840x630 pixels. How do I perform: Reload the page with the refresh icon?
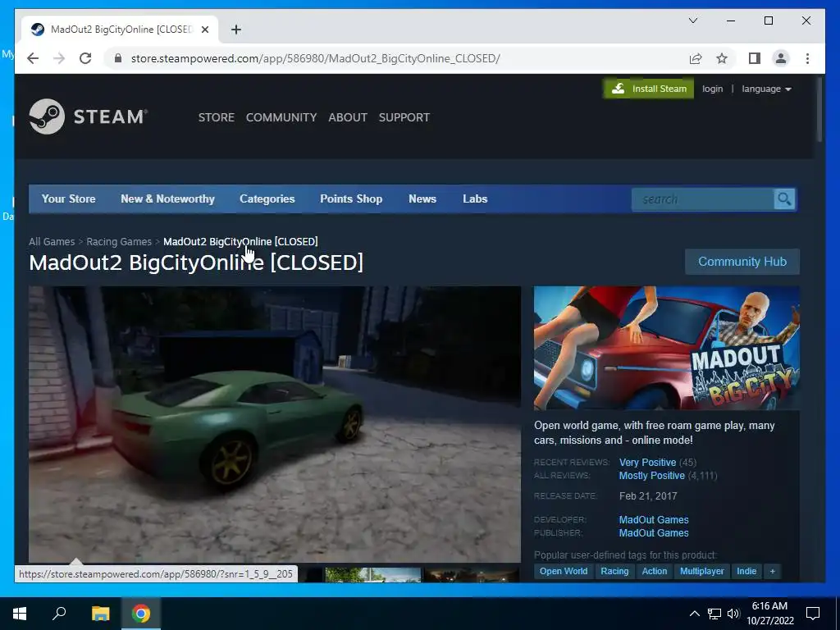click(85, 58)
